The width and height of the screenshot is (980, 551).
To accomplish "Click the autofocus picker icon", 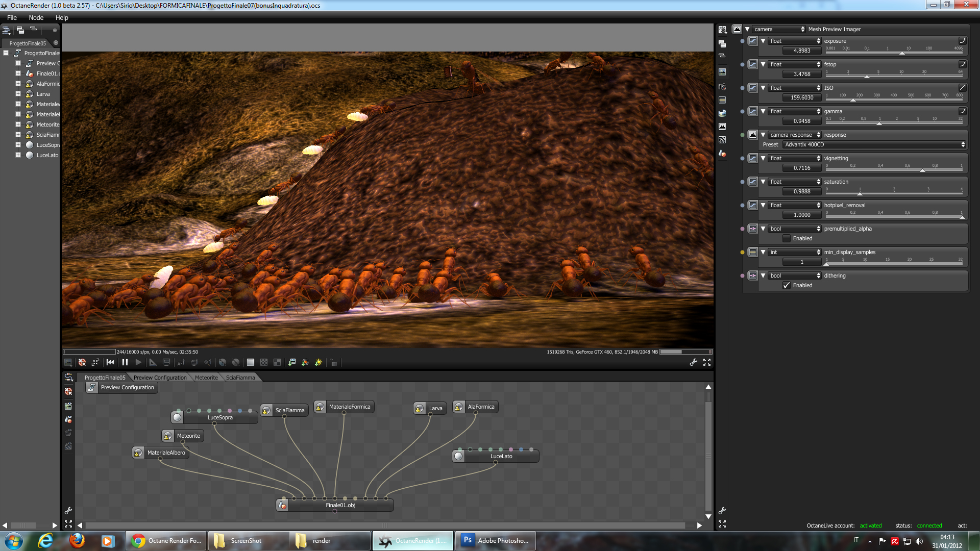I will click(x=181, y=362).
